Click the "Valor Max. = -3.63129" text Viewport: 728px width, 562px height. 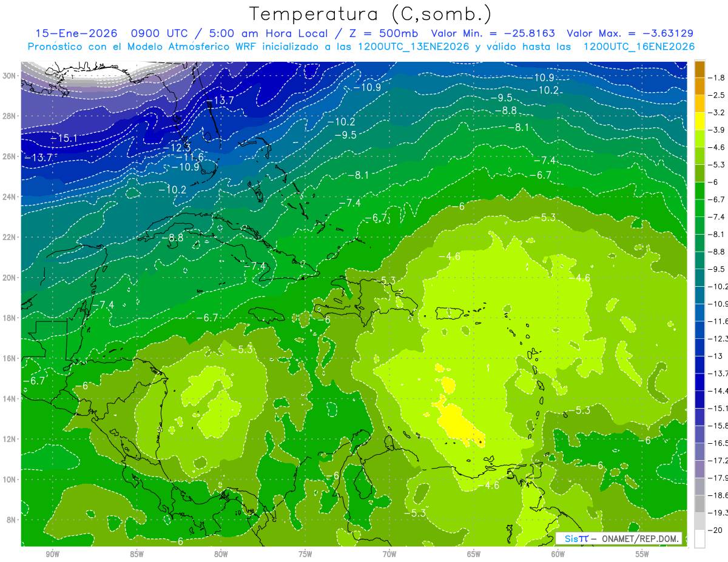630,33
